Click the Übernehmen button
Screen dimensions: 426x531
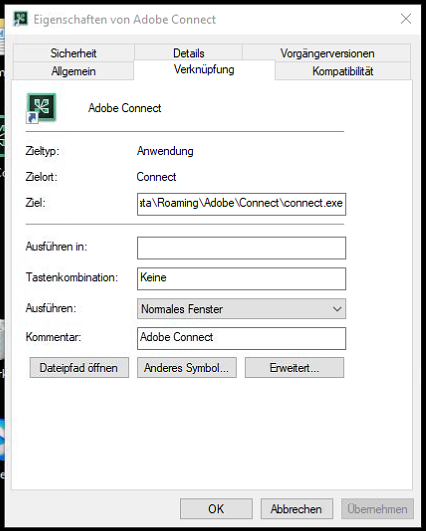point(377,509)
